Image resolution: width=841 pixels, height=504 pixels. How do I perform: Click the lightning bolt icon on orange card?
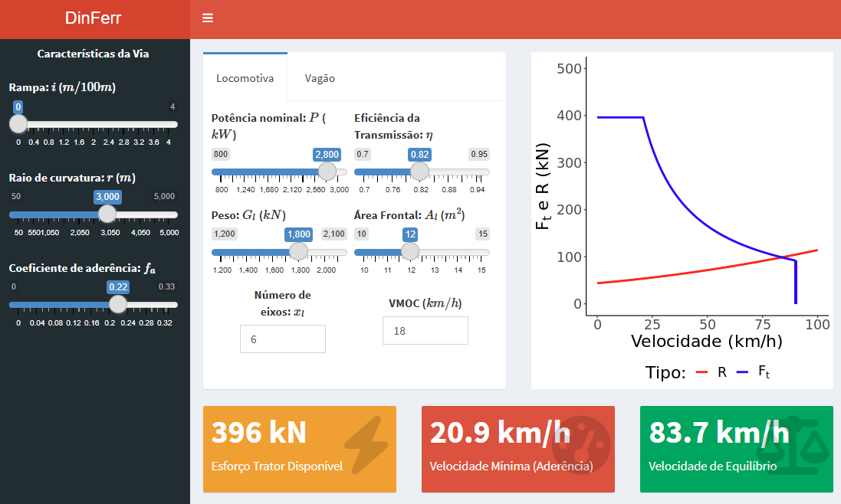(x=366, y=446)
